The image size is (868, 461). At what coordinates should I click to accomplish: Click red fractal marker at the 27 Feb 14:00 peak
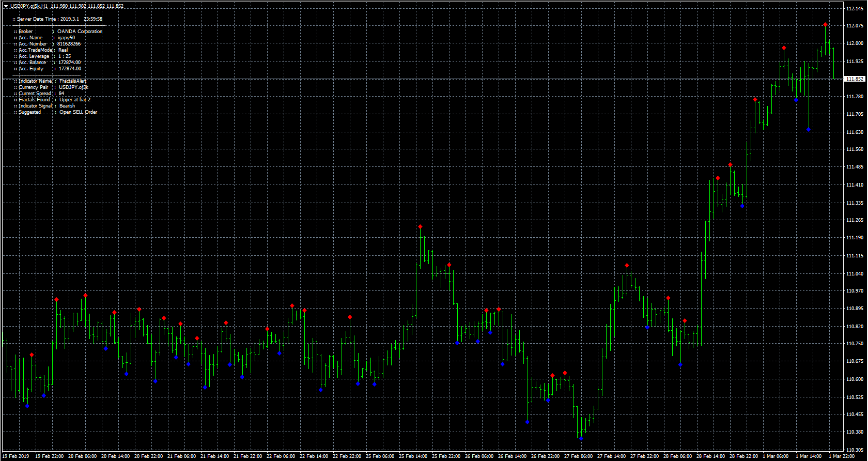click(627, 266)
